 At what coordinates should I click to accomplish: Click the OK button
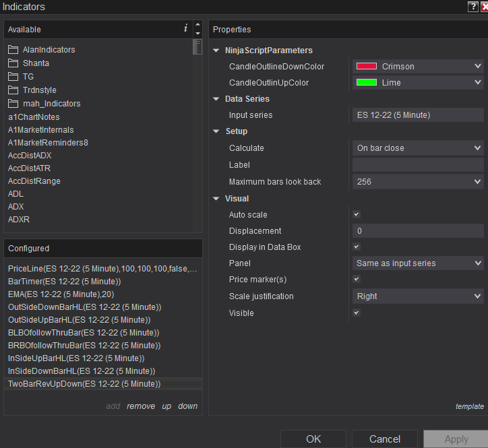pyautogui.click(x=313, y=439)
